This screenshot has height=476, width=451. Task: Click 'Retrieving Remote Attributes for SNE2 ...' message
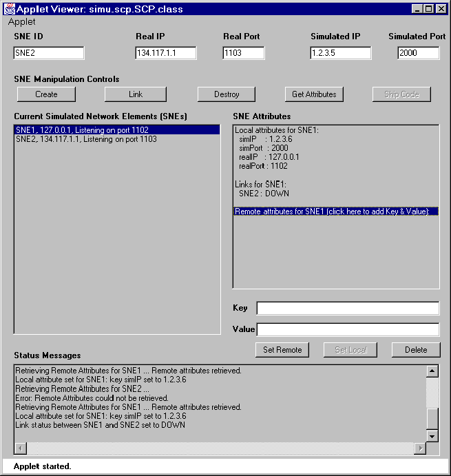(x=82, y=389)
